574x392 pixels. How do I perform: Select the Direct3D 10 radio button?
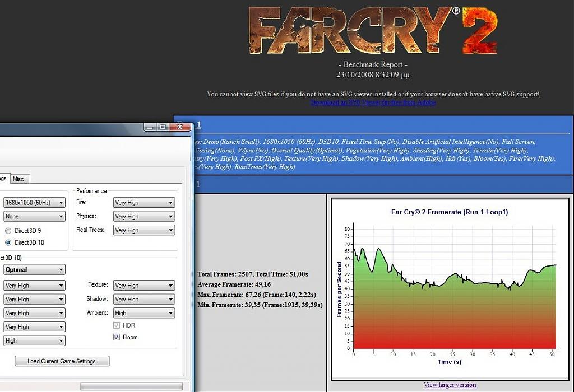click(8, 242)
